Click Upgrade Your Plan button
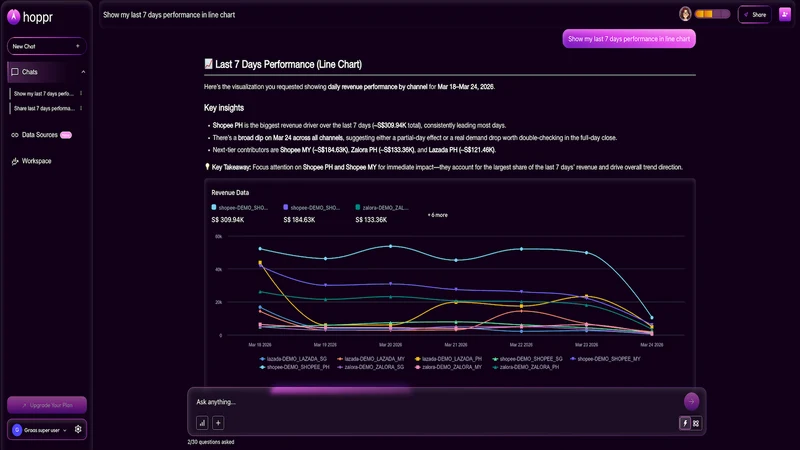The image size is (800, 450). (46, 405)
